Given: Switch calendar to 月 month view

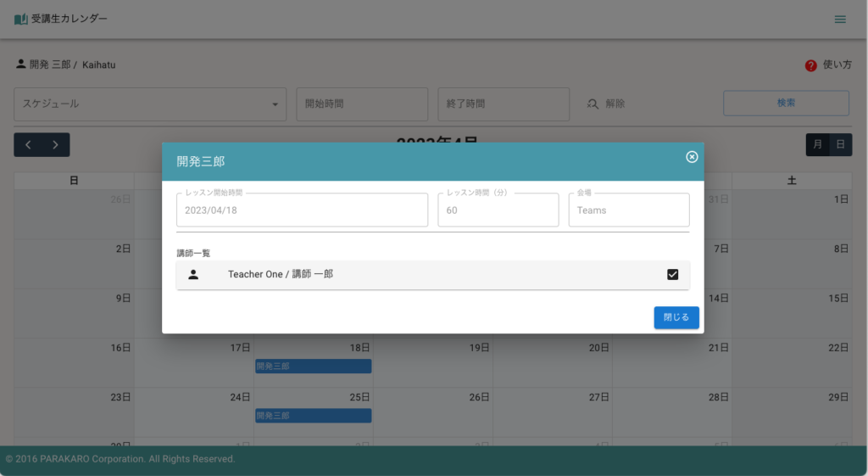Looking at the screenshot, I should [x=817, y=145].
